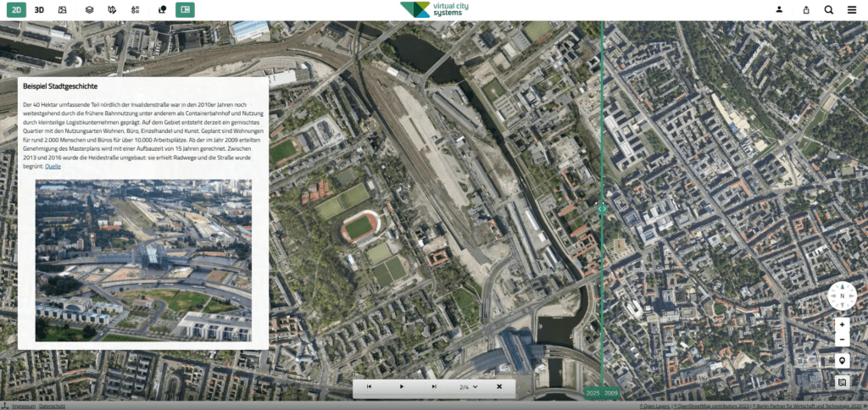This screenshot has width=868, height=410.
Task: Open the Quelle source link
Action: (x=53, y=166)
